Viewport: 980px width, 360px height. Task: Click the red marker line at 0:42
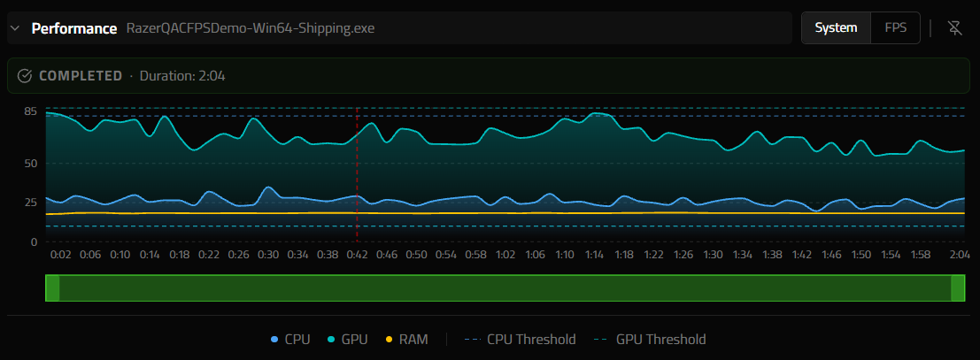tap(357, 175)
